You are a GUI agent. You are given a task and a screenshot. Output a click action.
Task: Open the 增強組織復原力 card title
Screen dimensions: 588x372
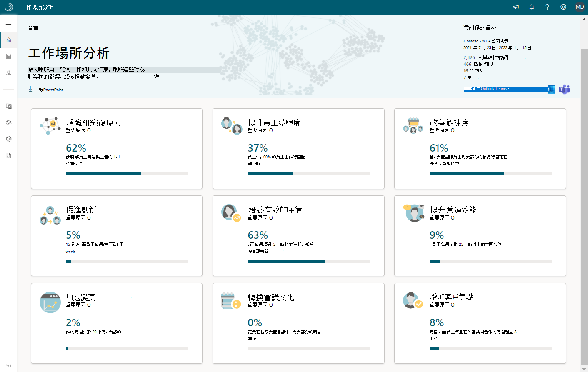tap(94, 123)
